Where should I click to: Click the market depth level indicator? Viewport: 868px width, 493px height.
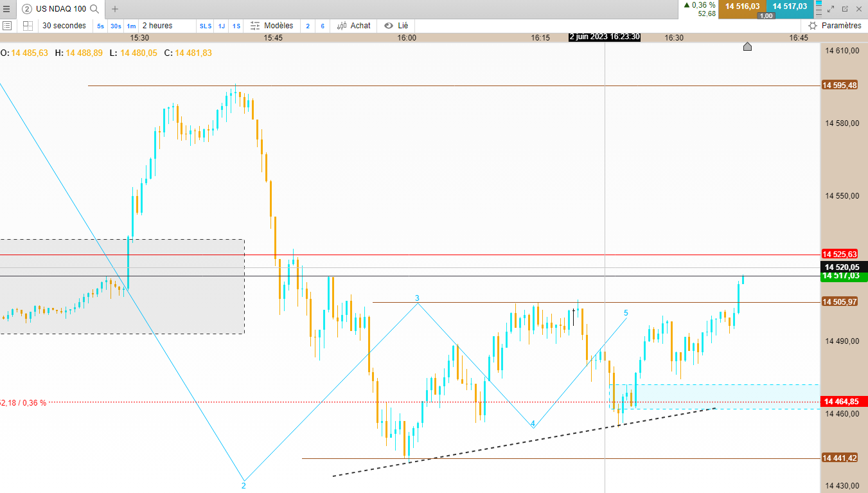(x=819, y=9)
